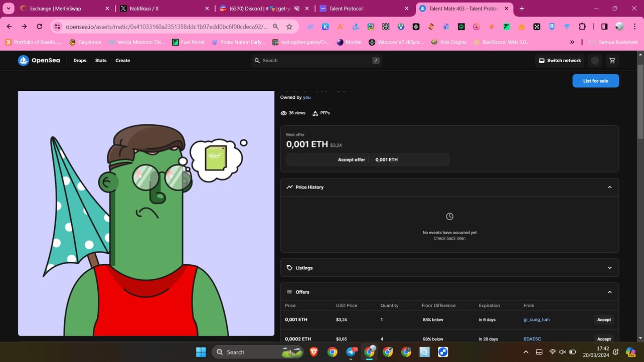
Task: Bookmark this page with the star icon
Action: click(x=289, y=27)
